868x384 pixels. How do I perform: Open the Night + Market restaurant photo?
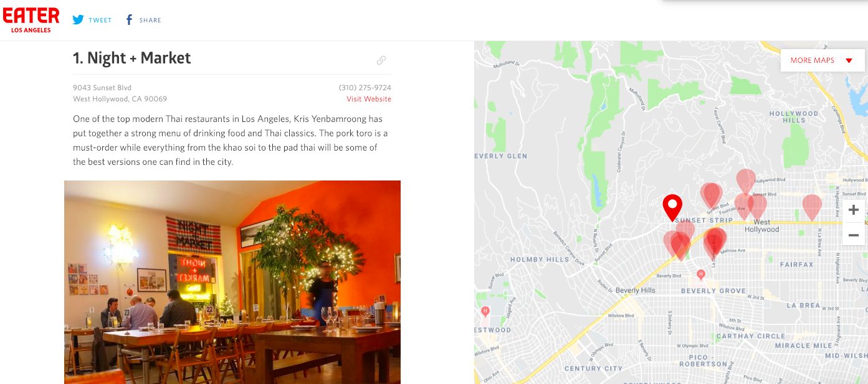232,282
